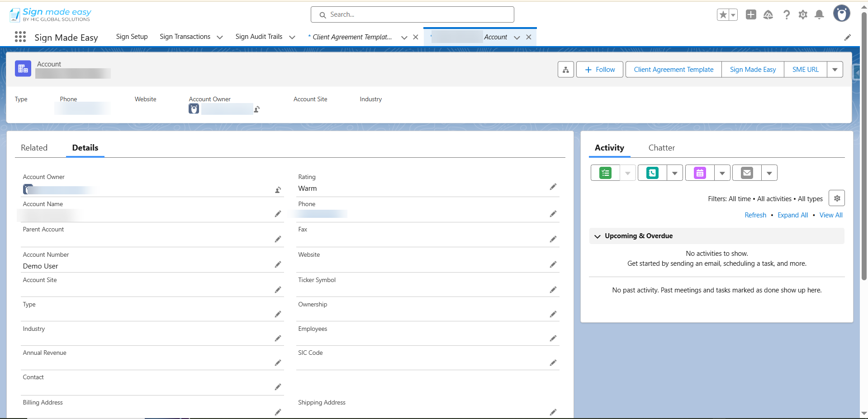Click the Help question mark icon
This screenshot has width=868, height=419.
(x=787, y=15)
